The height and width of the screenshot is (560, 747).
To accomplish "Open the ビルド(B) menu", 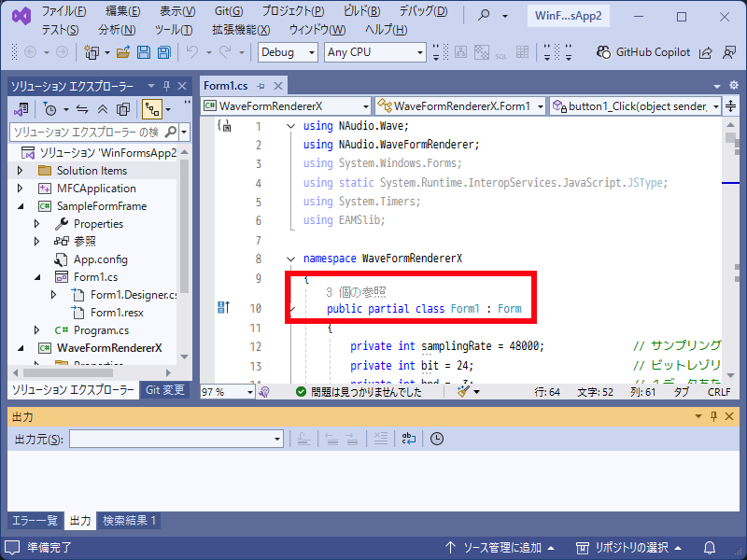I will 361,11.
